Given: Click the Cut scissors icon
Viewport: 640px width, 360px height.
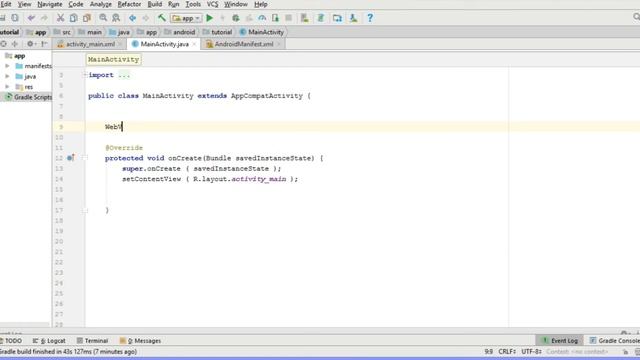Looking at the screenshot, I should (60, 18).
